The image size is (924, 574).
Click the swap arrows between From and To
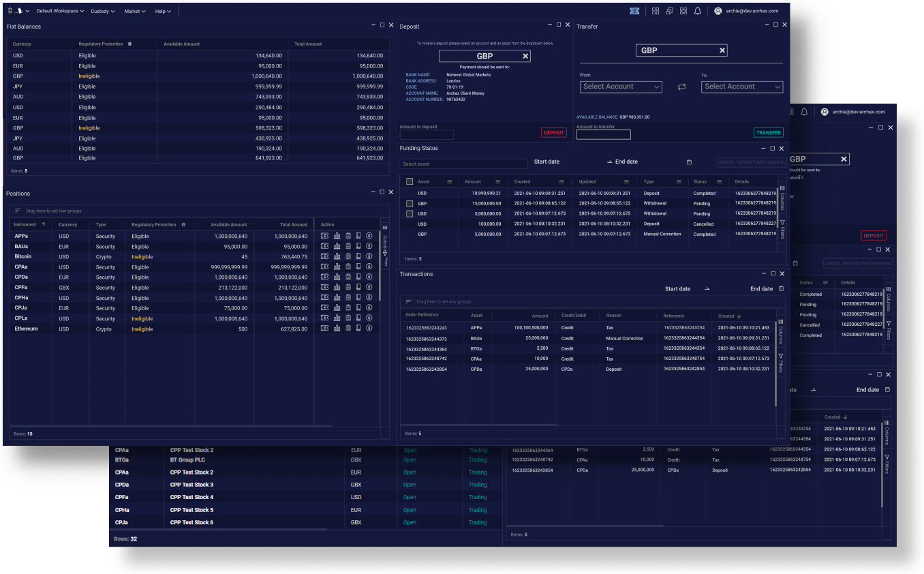click(681, 87)
